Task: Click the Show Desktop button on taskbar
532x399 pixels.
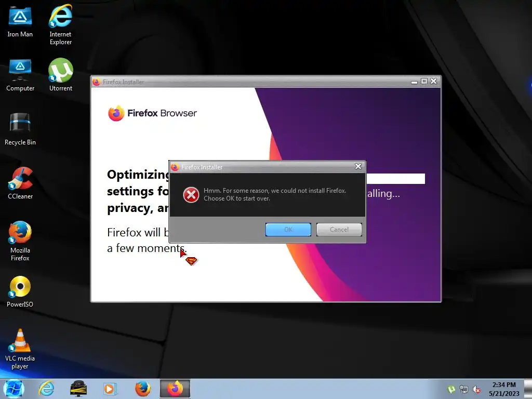Action: 528,389
